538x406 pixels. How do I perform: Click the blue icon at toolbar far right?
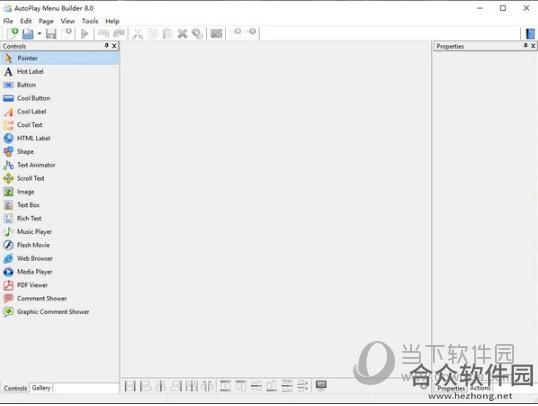530,34
